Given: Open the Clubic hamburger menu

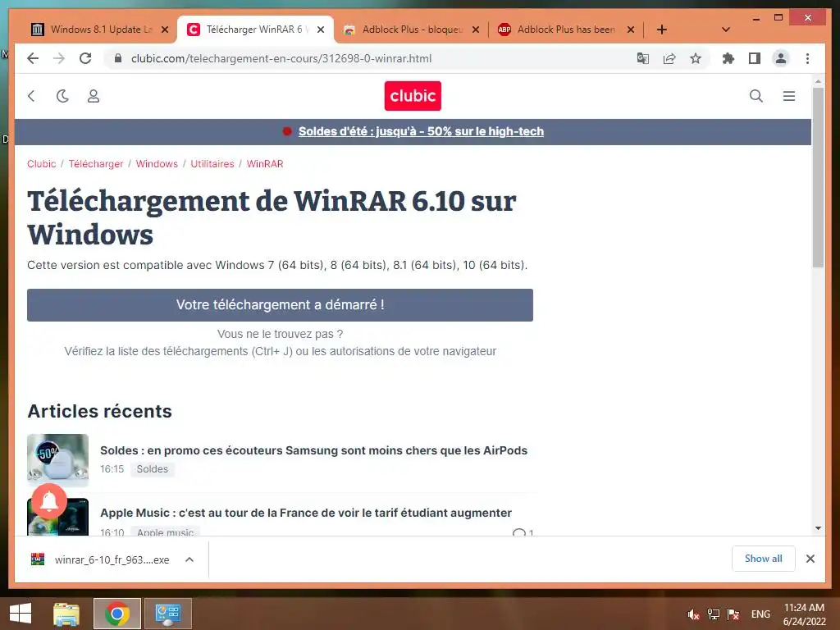Looking at the screenshot, I should pos(788,96).
